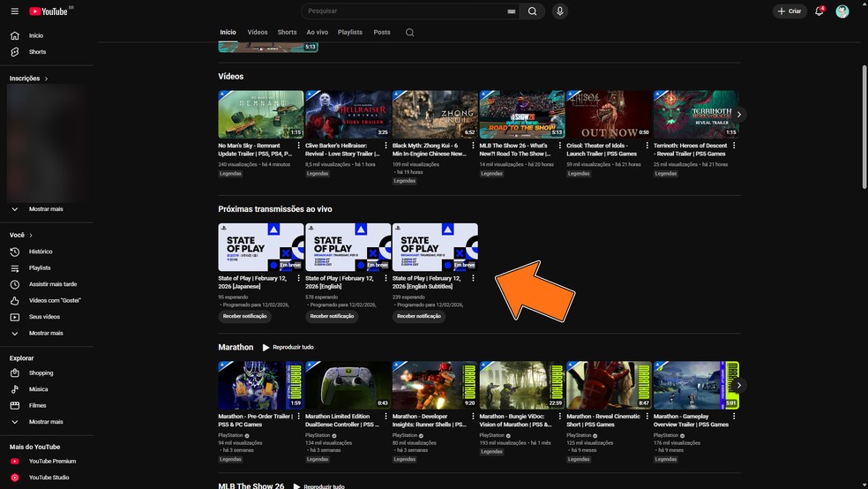Click Receber notificação for Japanese State of Play
This screenshot has height=489, width=868.
[245, 316]
